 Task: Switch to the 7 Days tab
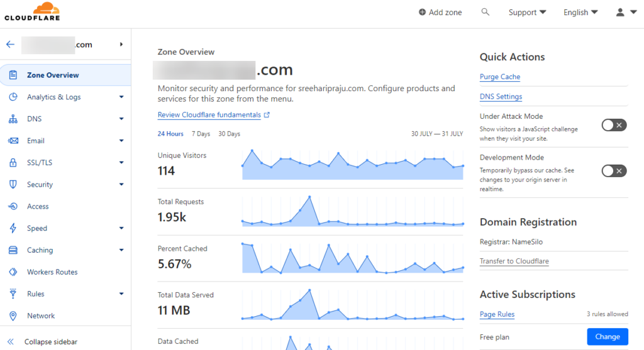(x=201, y=134)
